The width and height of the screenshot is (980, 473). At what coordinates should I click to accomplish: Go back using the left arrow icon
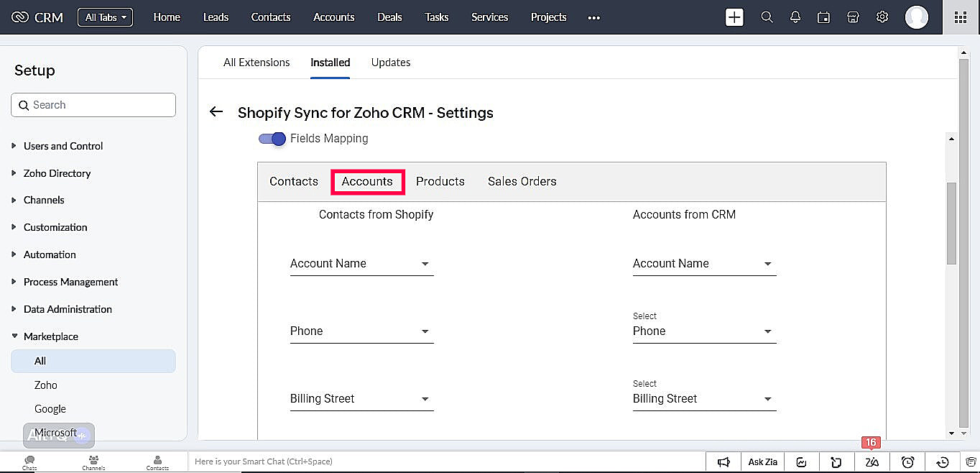point(216,111)
